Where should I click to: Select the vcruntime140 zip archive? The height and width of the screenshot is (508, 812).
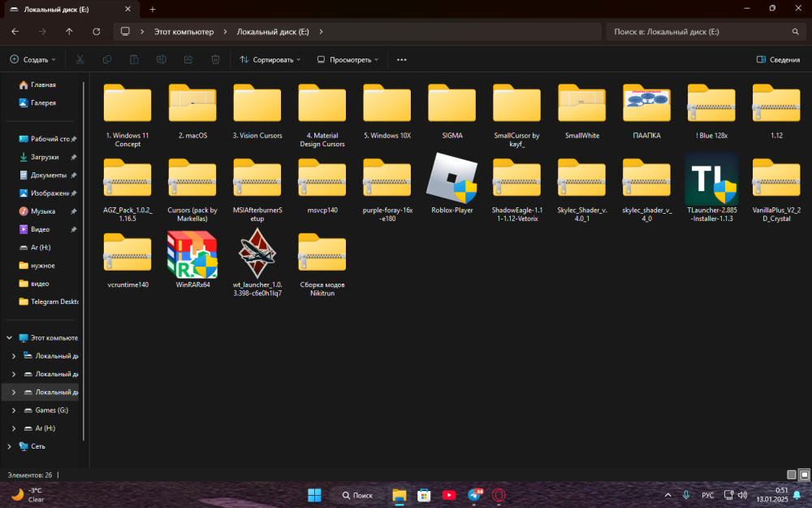tap(127, 253)
